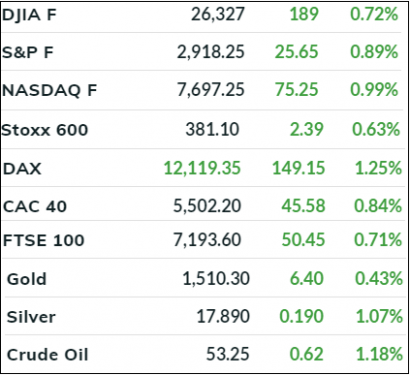Select S&P F change value 25.65
This screenshot has height=375, width=410.
coord(297,52)
